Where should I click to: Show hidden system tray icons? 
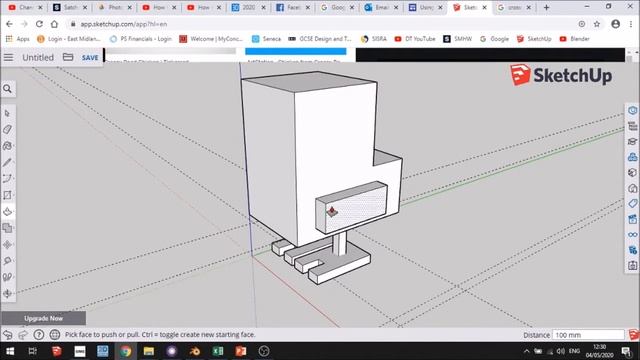coord(527,351)
